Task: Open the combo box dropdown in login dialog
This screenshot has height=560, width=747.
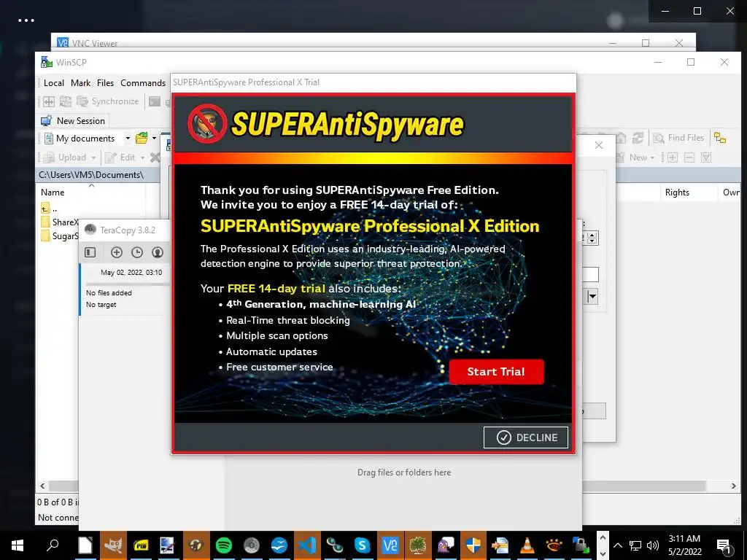Action: (592, 297)
